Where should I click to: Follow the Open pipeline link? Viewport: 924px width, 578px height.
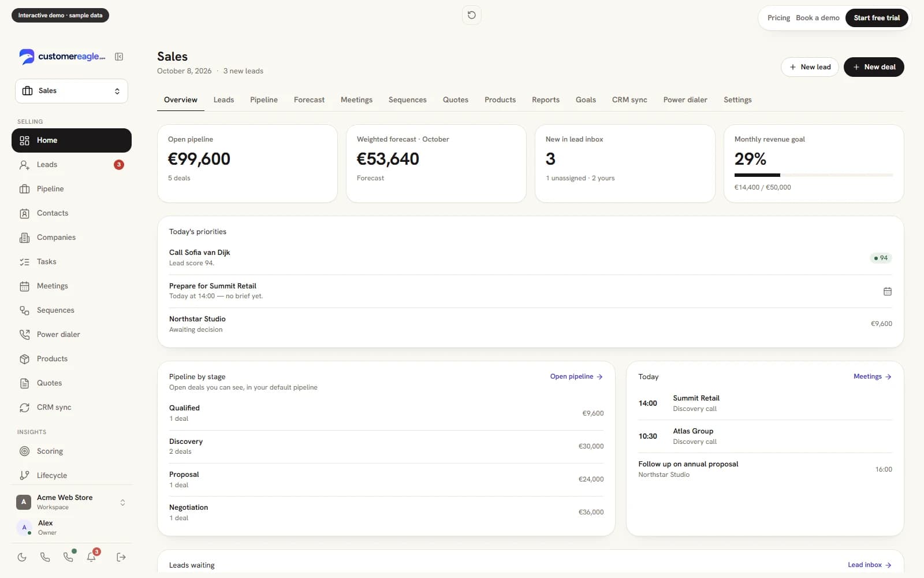[x=576, y=376]
